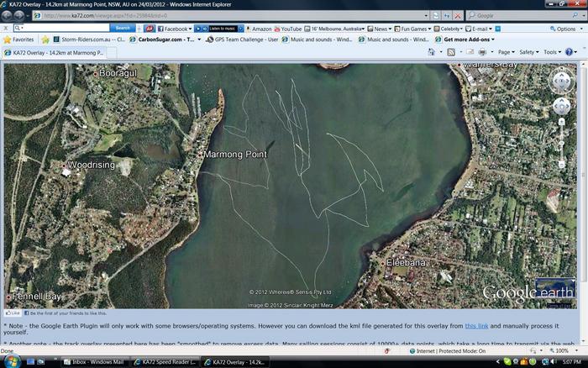Click the blue Search button in toolbar
This screenshot has width=588, height=368.
[123, 29]
